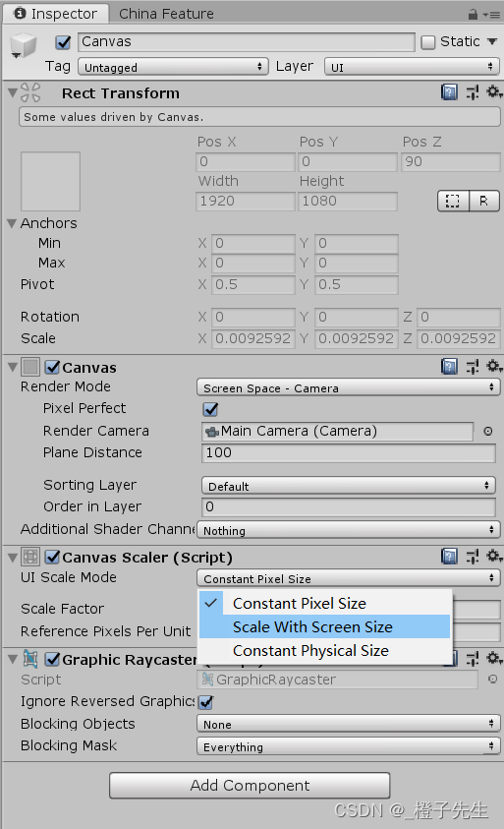
Task: Click the Scale X value field
Action: tap(253, 339)
